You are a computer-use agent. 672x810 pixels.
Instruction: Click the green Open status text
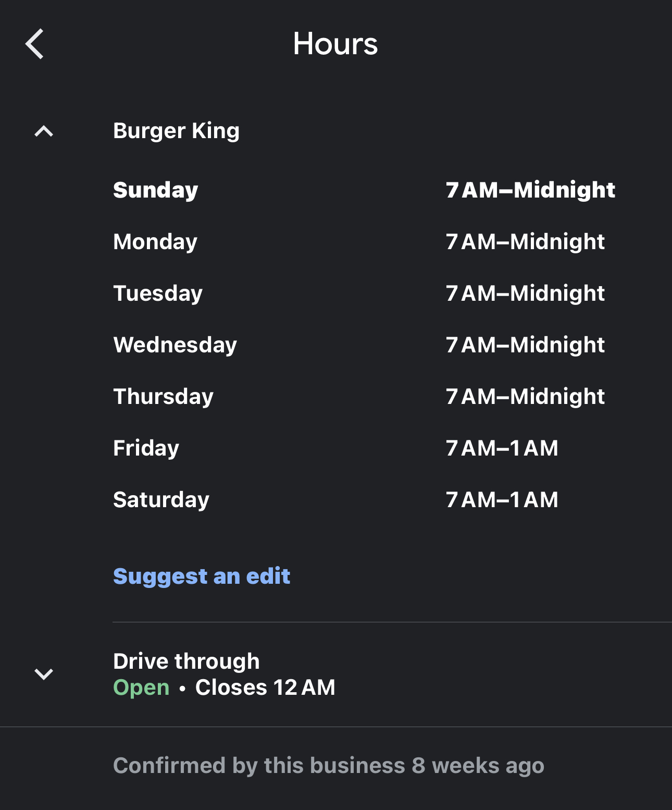(141, 688)
